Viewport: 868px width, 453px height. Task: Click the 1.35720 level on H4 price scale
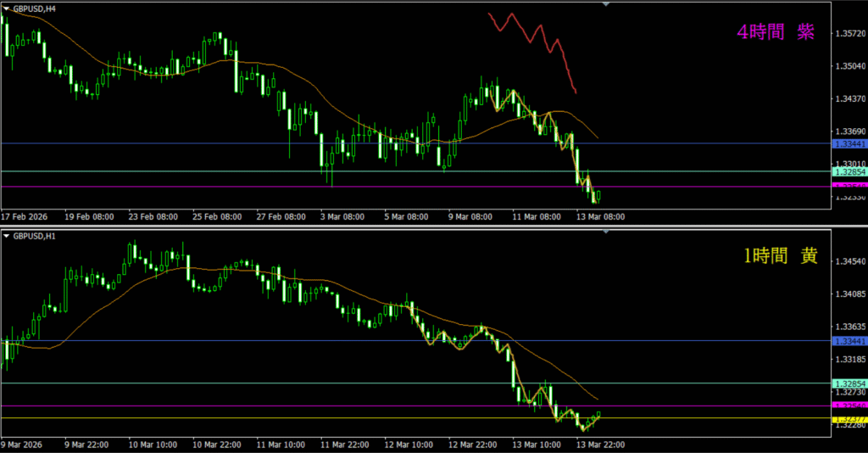(849, 34)
